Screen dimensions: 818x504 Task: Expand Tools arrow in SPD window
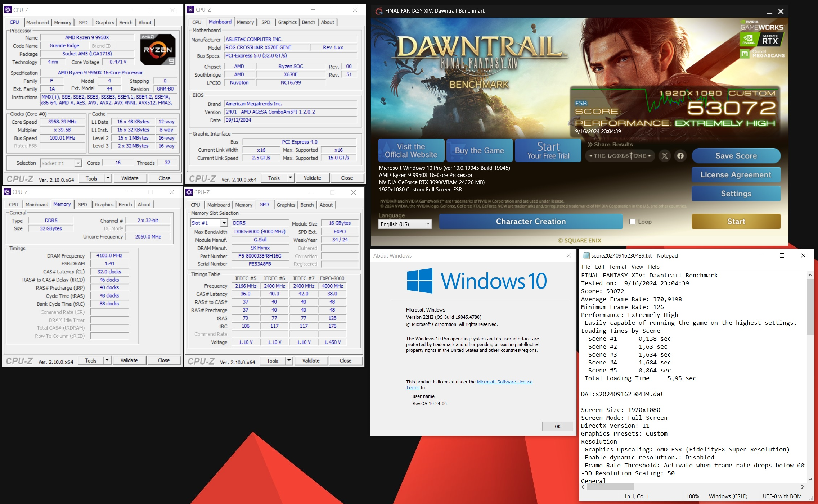289,360
